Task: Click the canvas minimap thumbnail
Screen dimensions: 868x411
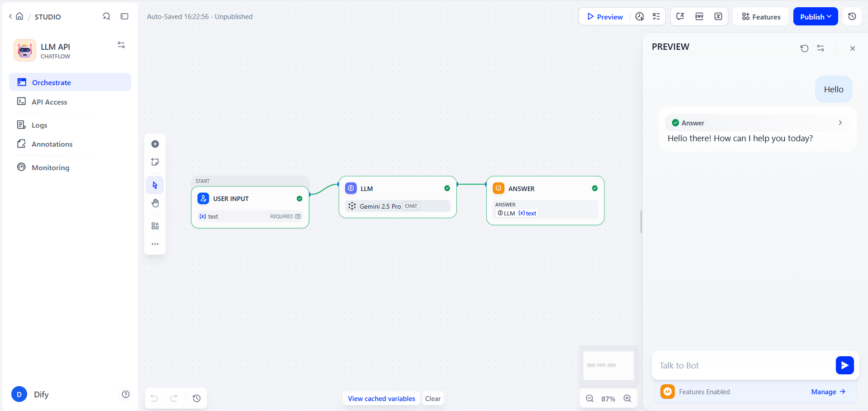Action: 608,365
